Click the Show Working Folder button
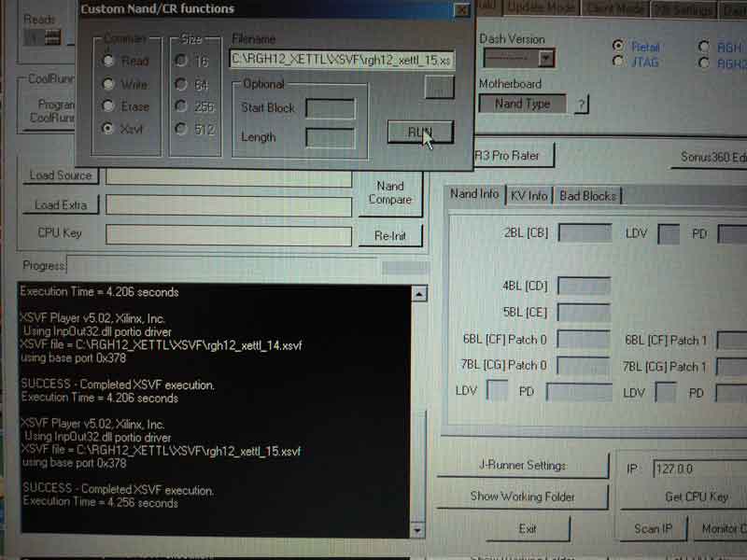This screenshot has width=747, height=560. pyautogui.click(x=523, y=497)
